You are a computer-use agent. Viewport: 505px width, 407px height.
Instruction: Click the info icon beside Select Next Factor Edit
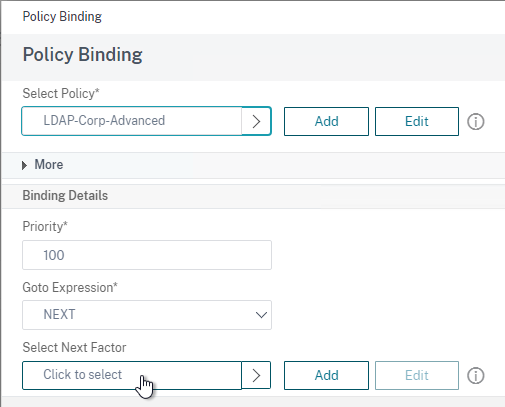coord(475,376)
